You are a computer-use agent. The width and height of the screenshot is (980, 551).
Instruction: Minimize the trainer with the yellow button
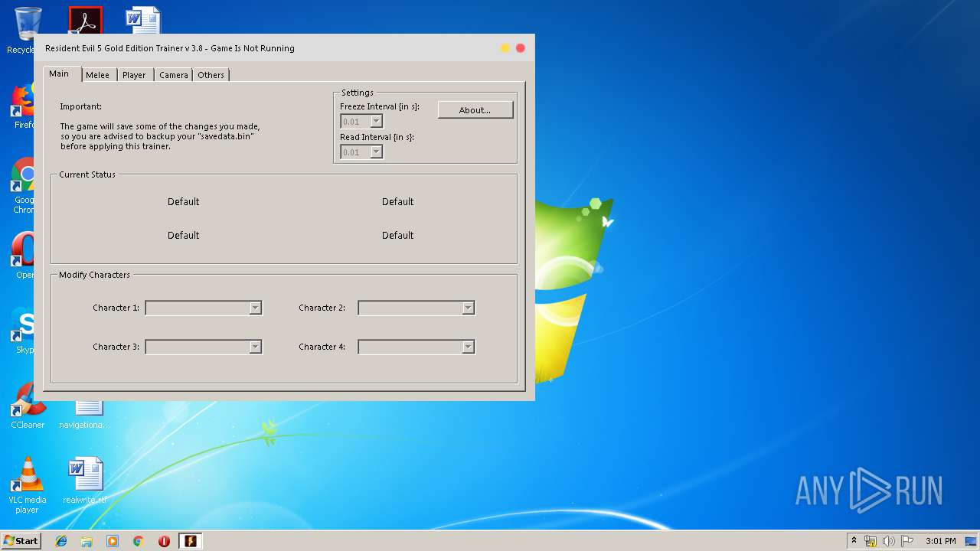tap(505, 48)
